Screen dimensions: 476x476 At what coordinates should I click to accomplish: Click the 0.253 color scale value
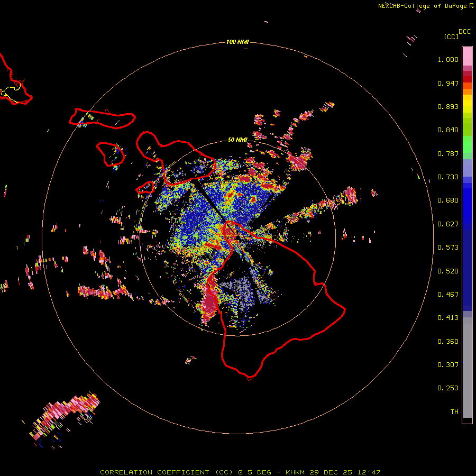(448, 388)
